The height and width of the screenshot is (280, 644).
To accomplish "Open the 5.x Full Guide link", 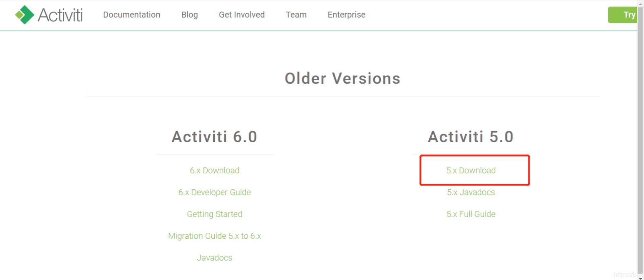I will [471, 214].
